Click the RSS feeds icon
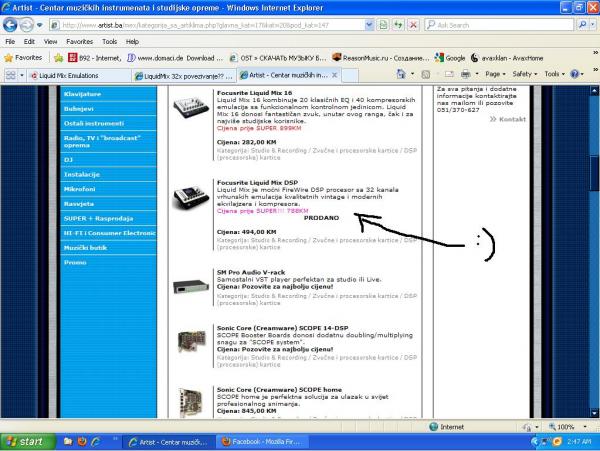 click(426, 75)
